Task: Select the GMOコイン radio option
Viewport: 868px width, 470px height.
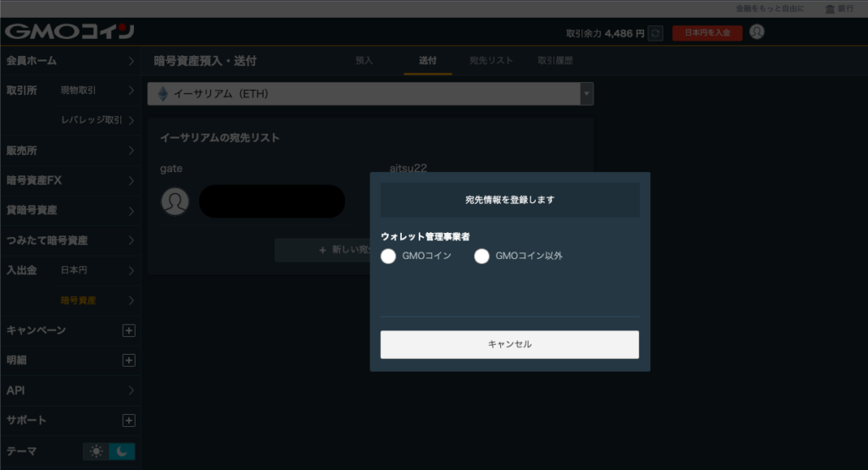Action: pos(388,256)
